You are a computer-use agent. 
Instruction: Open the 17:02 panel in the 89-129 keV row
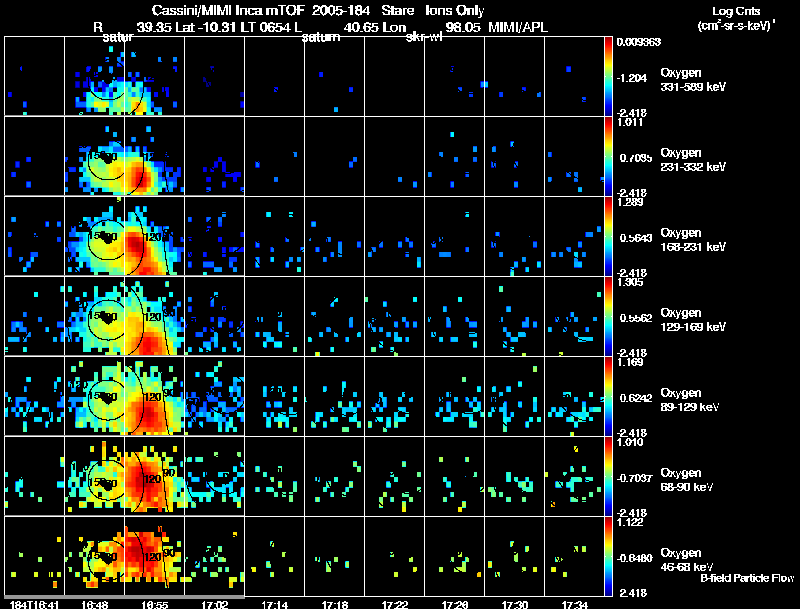[215, 396]
